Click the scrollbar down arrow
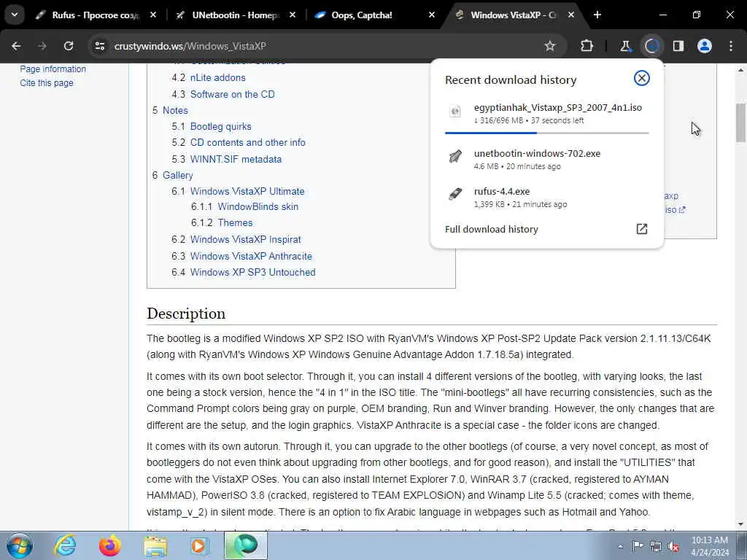Screen dimensions: 747x560 tap(741, 525)
